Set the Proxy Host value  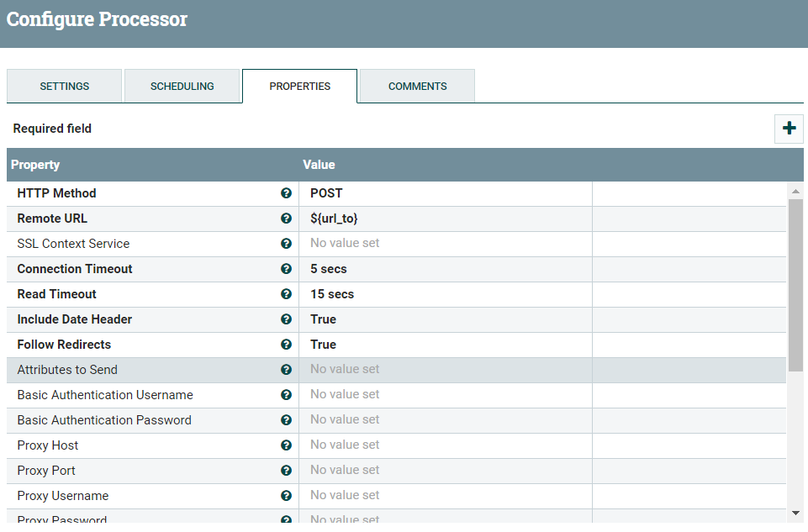(446, 446)
